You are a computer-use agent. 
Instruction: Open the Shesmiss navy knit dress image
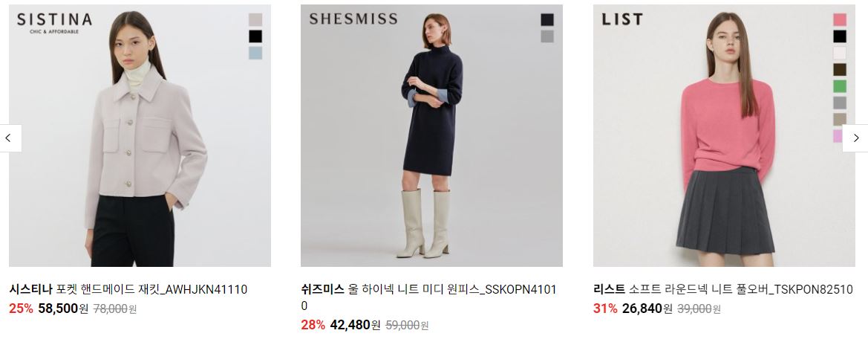(x=432, y=136)
